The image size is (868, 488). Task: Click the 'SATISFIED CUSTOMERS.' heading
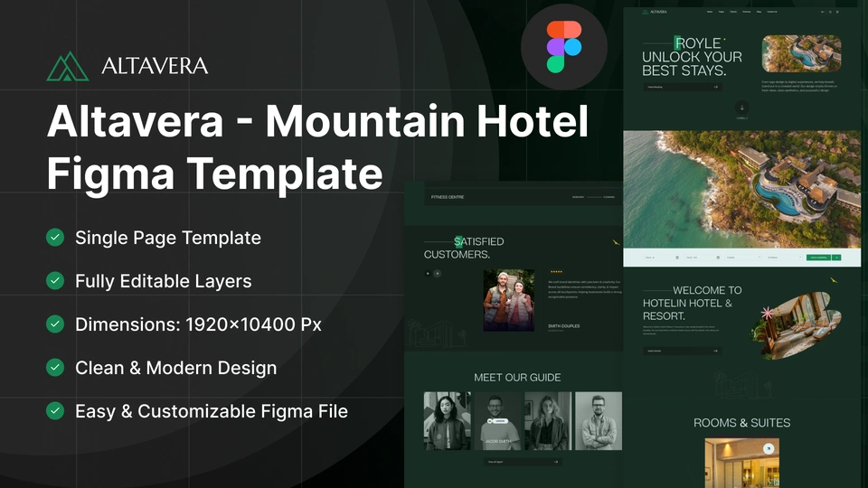pos(464,248)
